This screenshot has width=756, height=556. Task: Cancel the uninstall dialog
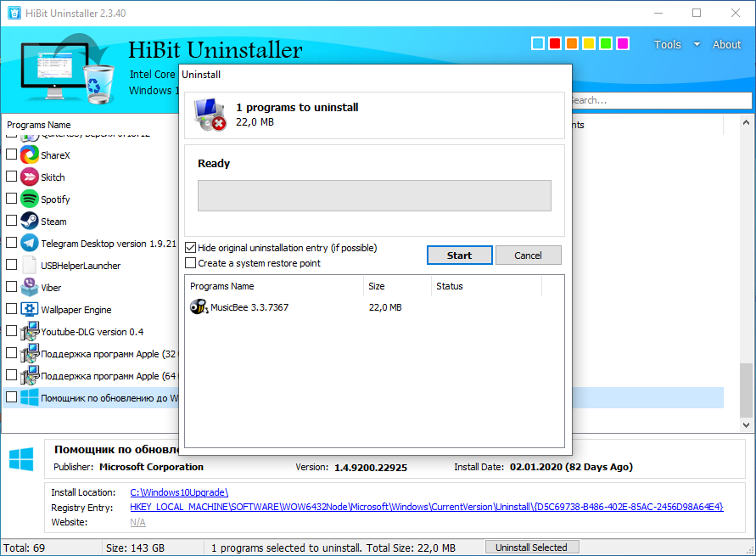click(528, 256)
